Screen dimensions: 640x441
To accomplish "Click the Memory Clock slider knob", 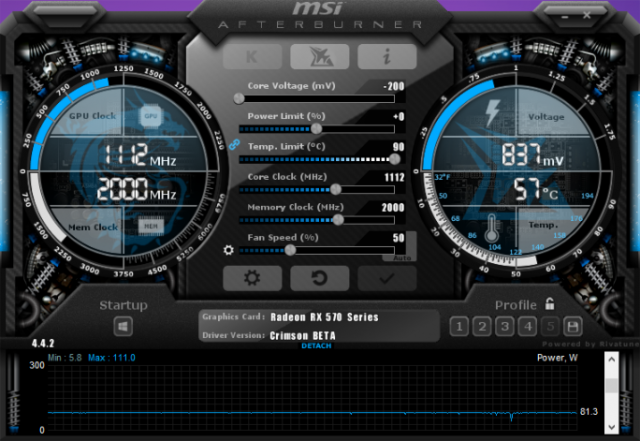I will tap(338, 218).
